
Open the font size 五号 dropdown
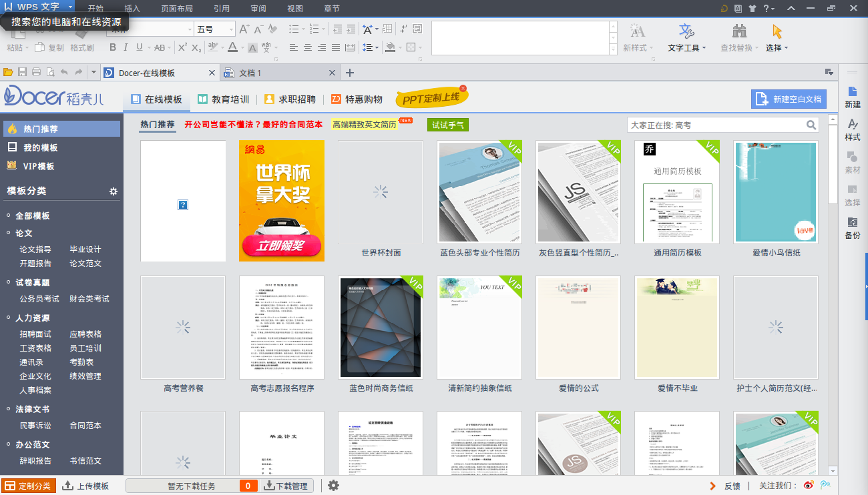tap(232, 29)
